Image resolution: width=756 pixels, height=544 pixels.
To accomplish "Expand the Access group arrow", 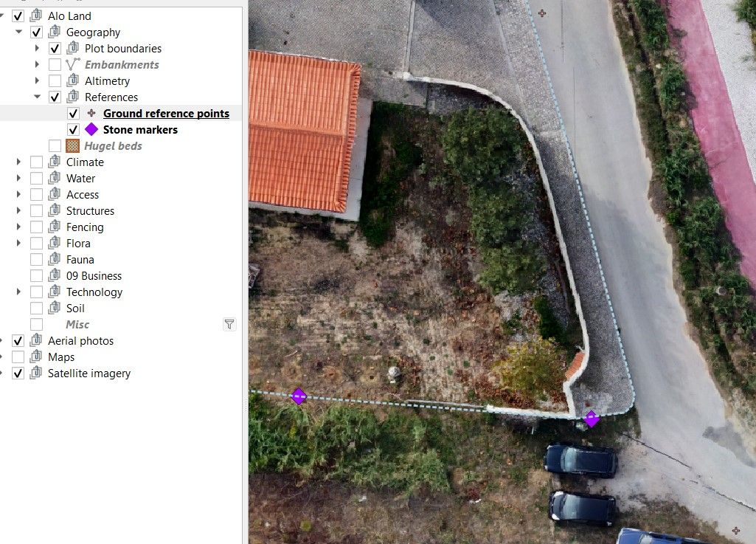I will click(x=18, y=195).
